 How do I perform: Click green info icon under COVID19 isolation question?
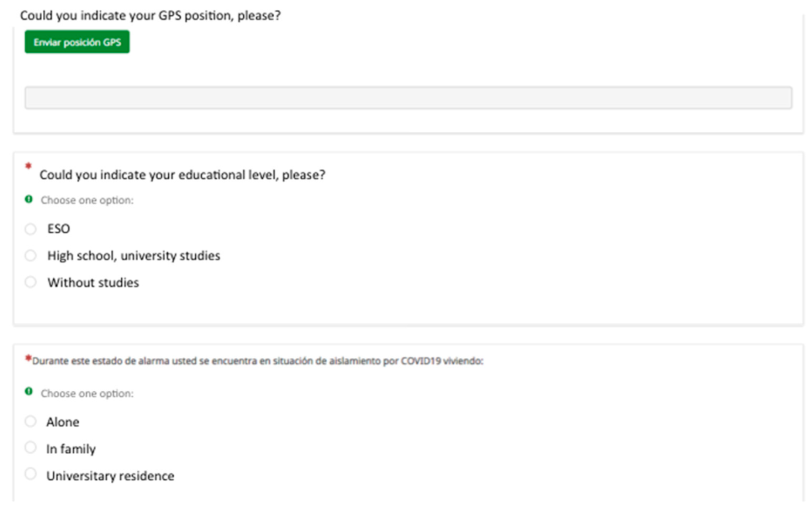coord(29,391)
